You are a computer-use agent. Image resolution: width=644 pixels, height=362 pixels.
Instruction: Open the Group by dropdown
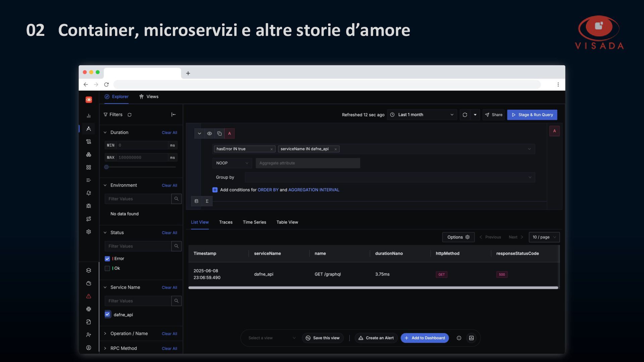pos(390,177)
